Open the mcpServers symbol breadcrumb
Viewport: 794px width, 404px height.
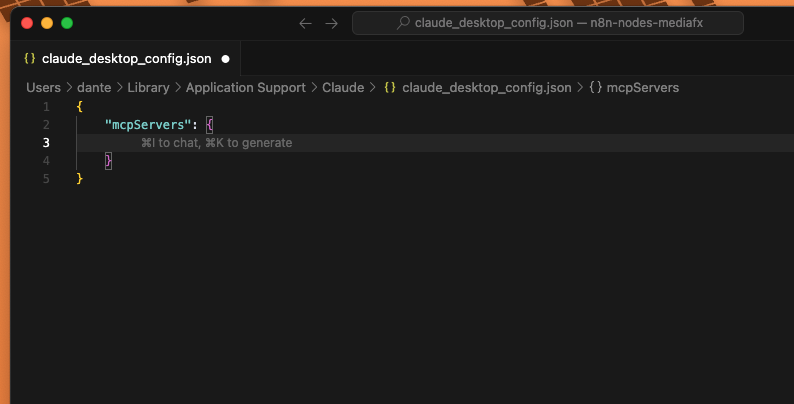point(643,88)
